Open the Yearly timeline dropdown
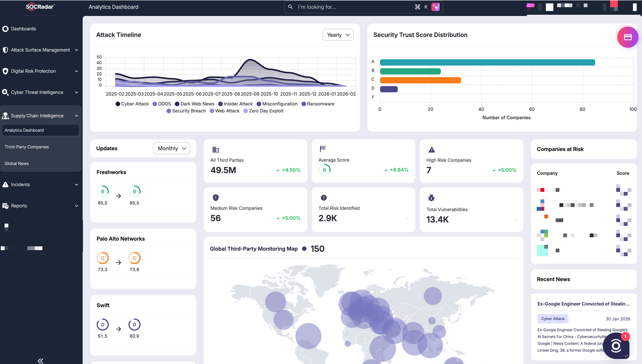 pos(338,35)
